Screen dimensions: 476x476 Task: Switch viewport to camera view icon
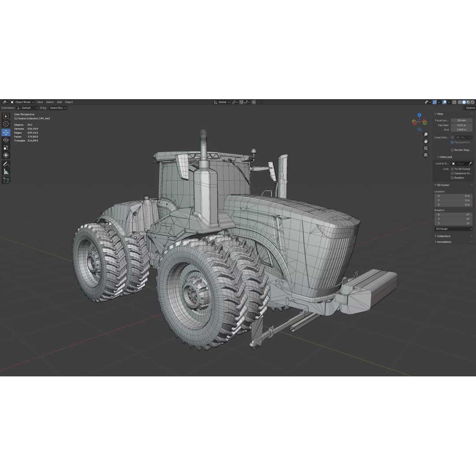(x=425, y=148)
